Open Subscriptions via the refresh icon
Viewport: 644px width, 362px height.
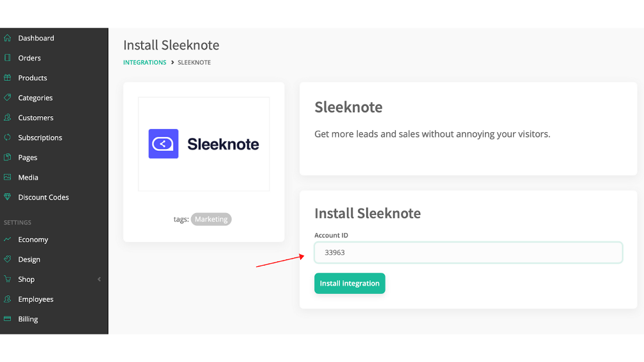point(8,137)
